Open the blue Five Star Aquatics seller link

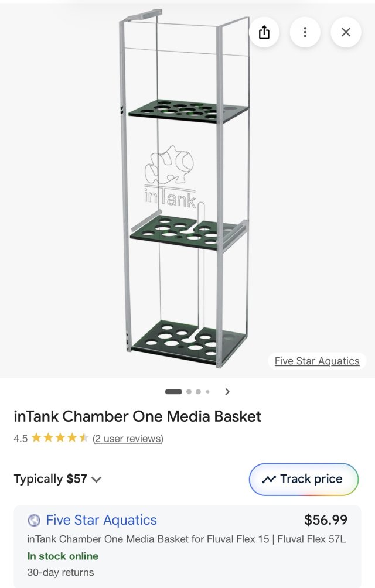(x=101, y=520)
